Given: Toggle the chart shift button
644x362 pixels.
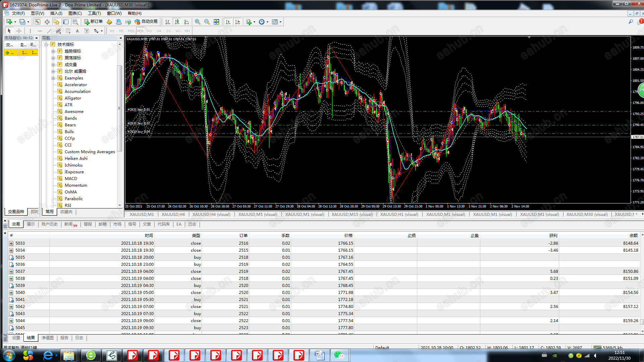Looking at the screenshot, I should (x=237, y=22).
